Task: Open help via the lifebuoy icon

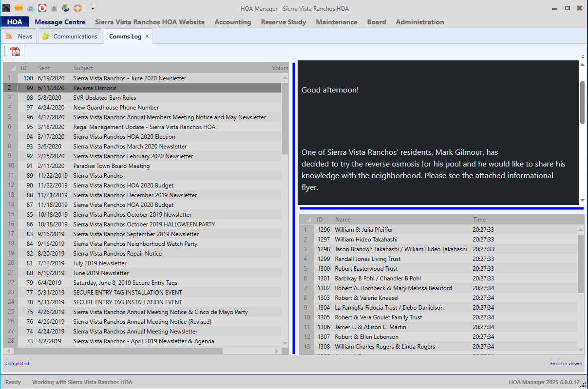Action: pos(78,8)
